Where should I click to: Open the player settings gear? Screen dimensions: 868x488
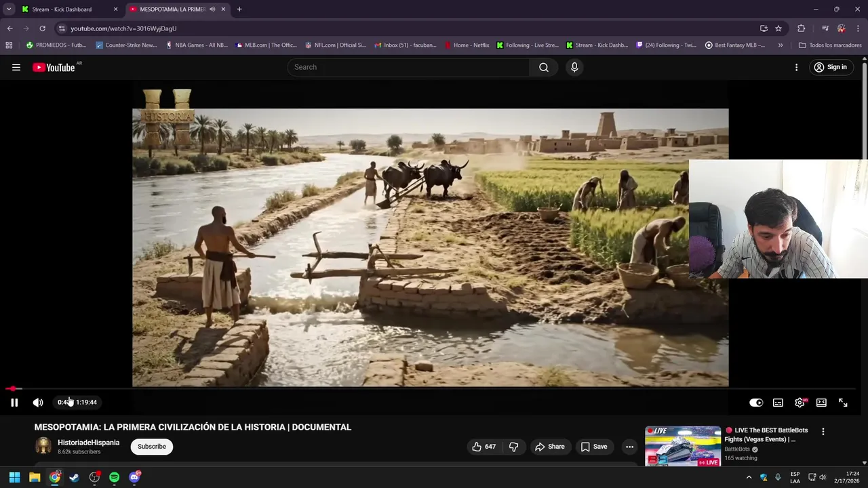[800, 403]
